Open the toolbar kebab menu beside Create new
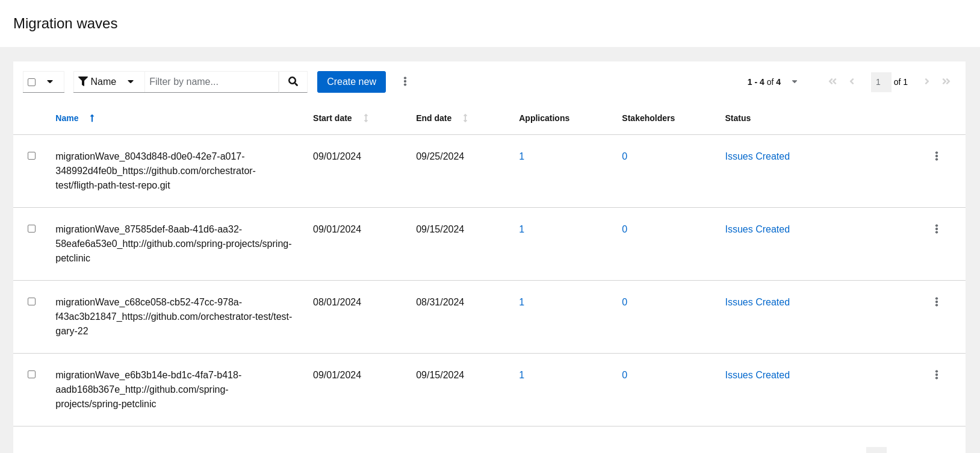Screen dimensions: 980x453 (405, 82)
